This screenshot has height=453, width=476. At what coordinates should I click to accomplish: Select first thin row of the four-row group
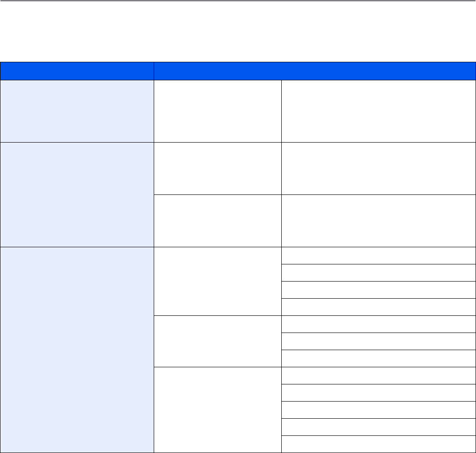coord(378,255)
